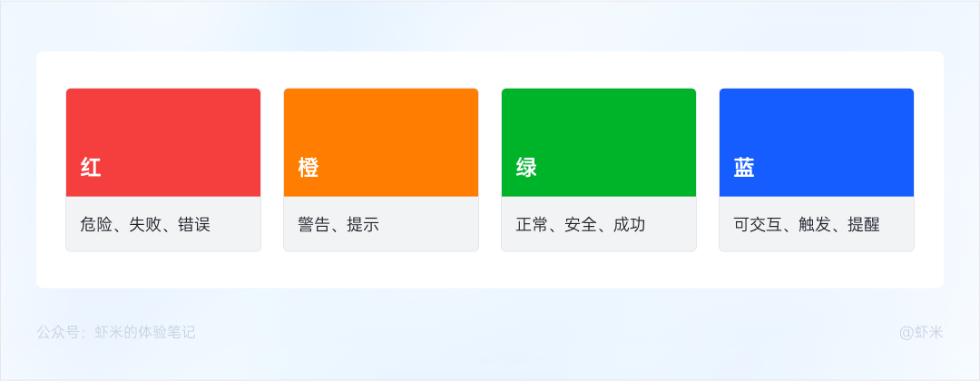The image size is (980, 381).
Task: Select the orange color swatch block
Action: click(x=381, y=142)
